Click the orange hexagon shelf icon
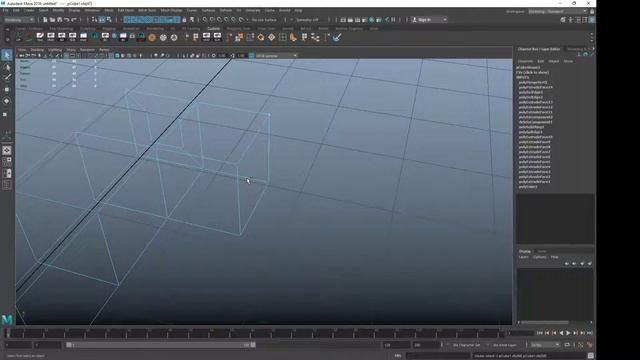 pyautogui.click(x=261, y=38)
